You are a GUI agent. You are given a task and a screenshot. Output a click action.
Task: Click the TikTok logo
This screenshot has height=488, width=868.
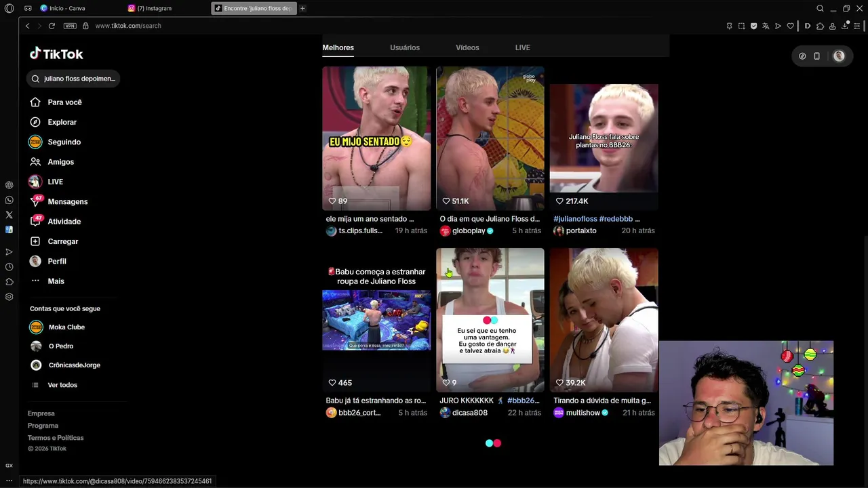click(56, 54)
